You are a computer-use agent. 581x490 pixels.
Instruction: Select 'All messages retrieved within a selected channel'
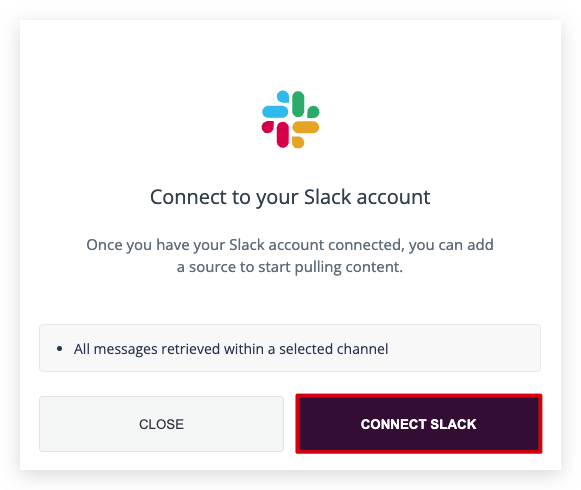pyautogui.click(x=231, y=349)
